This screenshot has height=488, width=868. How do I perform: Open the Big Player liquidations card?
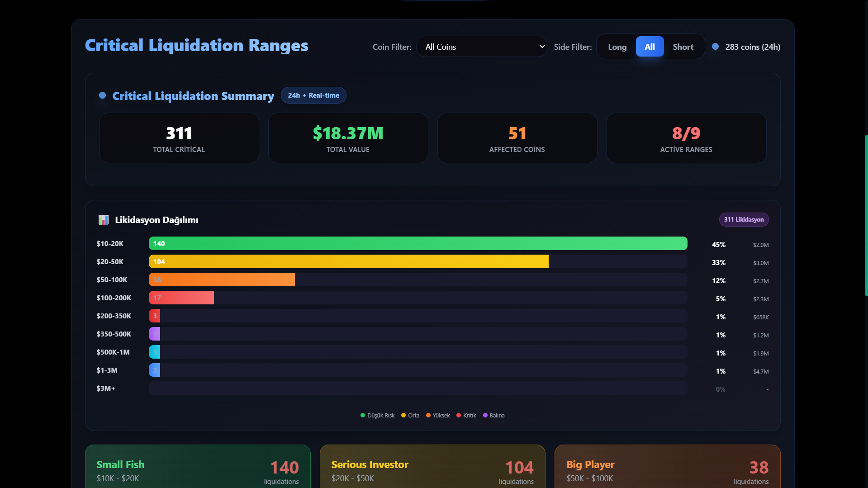pos(667,468)
